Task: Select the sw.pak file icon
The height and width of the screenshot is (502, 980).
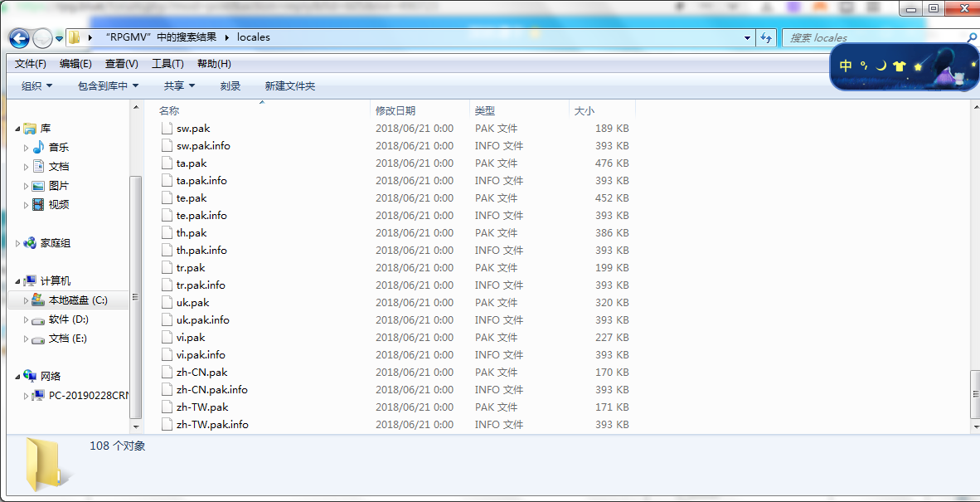Action: (167, 128)
